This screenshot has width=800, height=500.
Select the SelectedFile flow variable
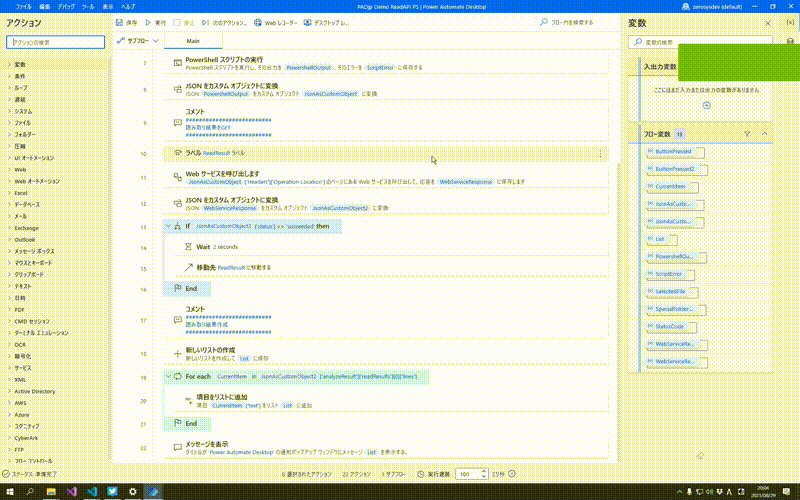pos(672,291)
